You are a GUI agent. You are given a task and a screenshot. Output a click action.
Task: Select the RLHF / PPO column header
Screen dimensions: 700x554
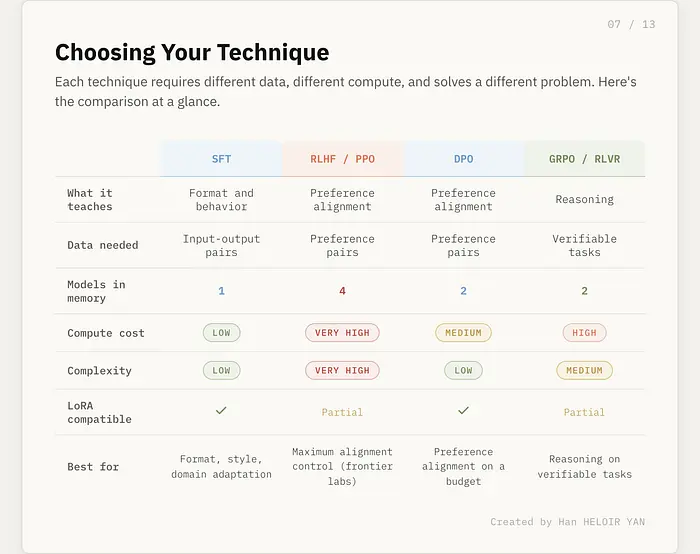pos(342,159)
